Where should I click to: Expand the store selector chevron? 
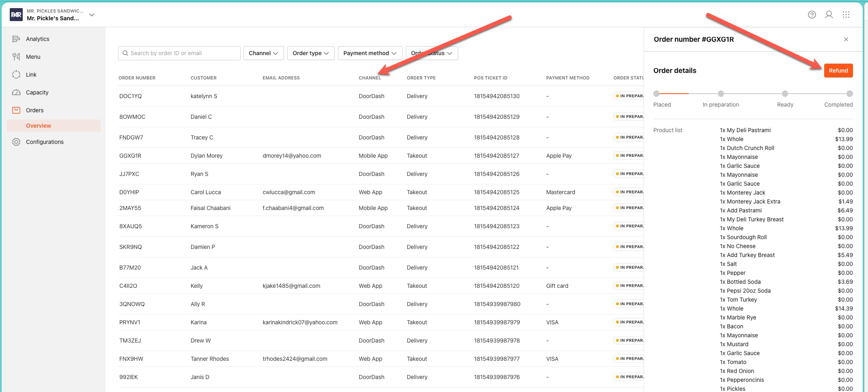pyautogui.click(x=92, y=15)
